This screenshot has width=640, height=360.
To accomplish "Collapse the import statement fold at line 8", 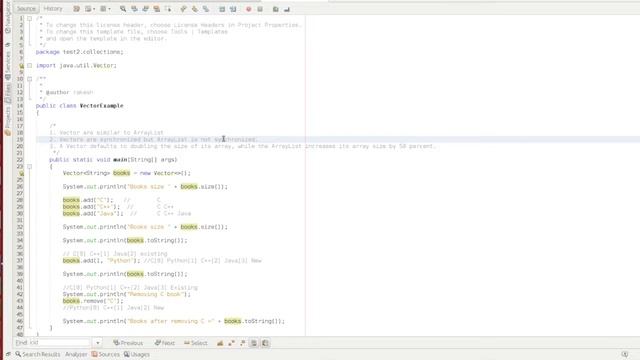I will pyautogui.click(x=29, y=65).
